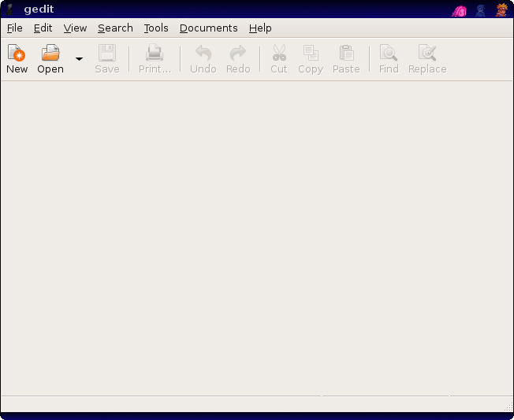Open the Search menu
514x420 pixels.
click(x=115, y=28)
